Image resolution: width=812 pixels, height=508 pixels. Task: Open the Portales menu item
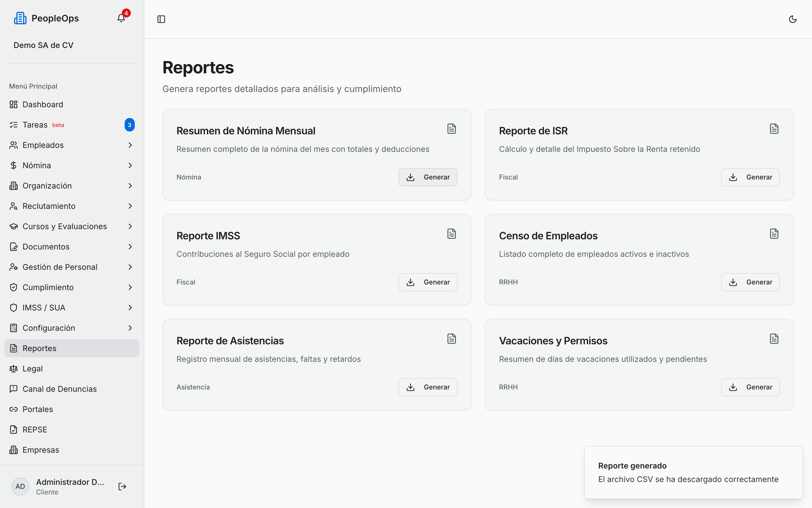(72, 409)
